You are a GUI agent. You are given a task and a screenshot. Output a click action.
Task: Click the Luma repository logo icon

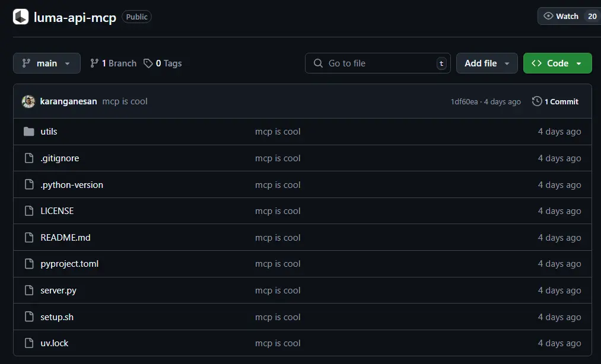point(21,17)
